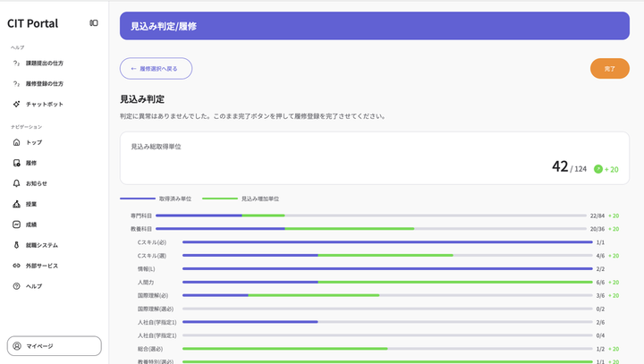
Task: Click the green +20 badge icon
Action: [x=598, y=169]
